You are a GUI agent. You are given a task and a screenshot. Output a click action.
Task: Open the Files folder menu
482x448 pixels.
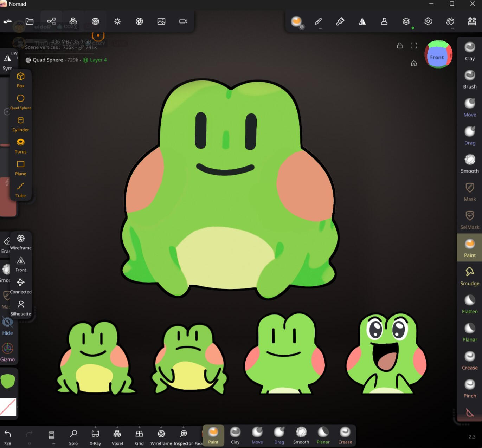click(x=30, y=21)
